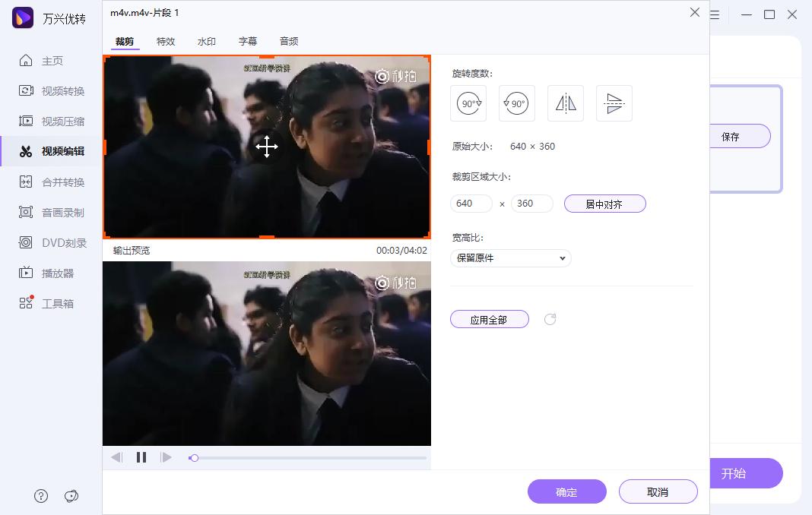The image size is (812, 515).
Task: Open the help question mark icon
Action: click(x=40, y=495)
